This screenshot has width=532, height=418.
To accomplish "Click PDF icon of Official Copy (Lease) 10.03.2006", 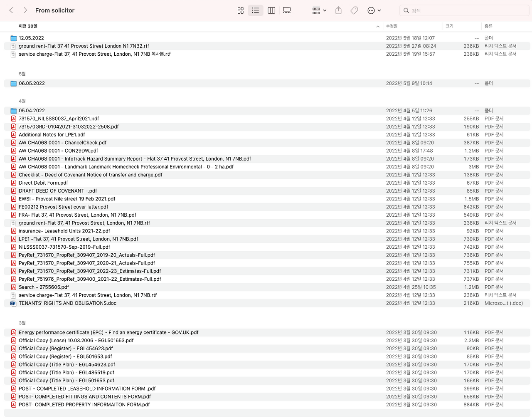I will (x=14, y=341).
